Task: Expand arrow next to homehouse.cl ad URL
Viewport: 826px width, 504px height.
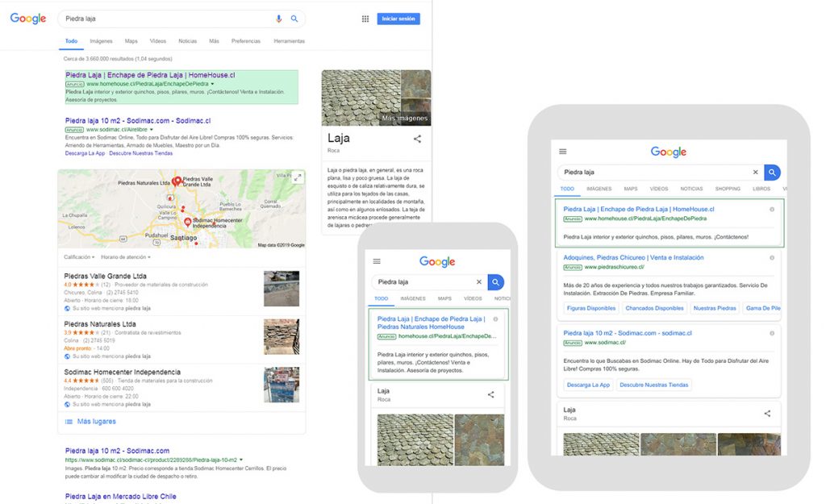Action: pyautogui.click(x=212, y=84)
